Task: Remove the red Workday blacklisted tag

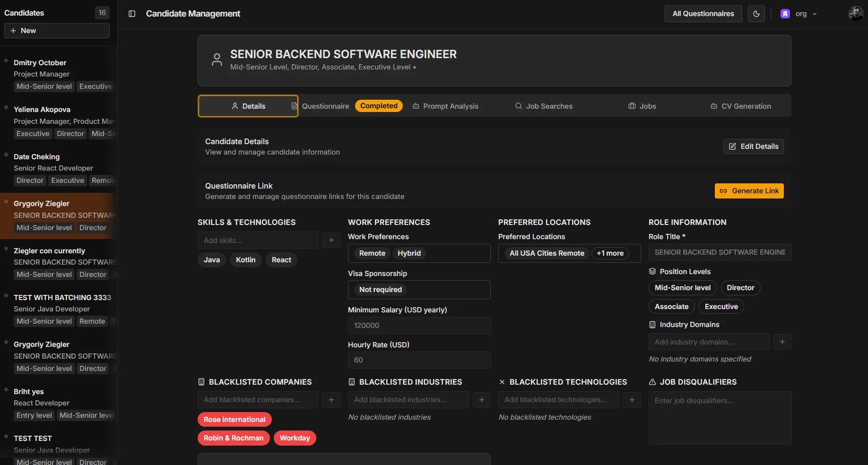Action: click(295, 438)
